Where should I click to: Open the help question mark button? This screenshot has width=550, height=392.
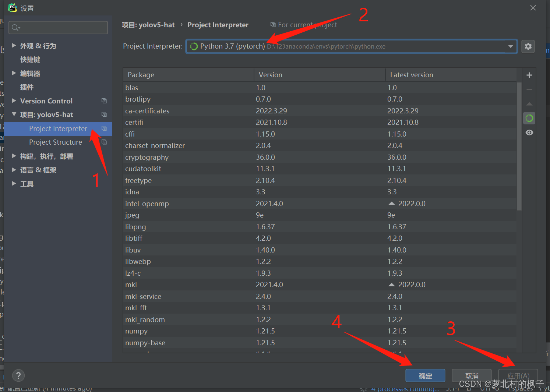point(18,375)
